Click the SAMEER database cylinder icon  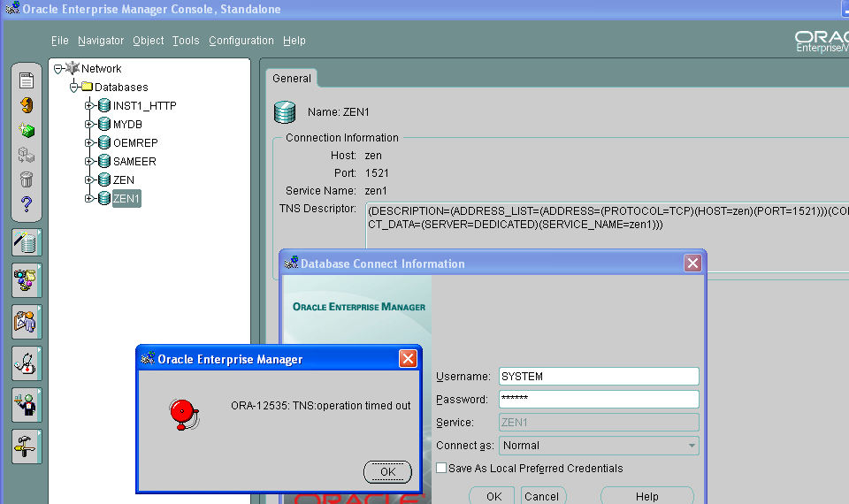[x=104, y=161]
